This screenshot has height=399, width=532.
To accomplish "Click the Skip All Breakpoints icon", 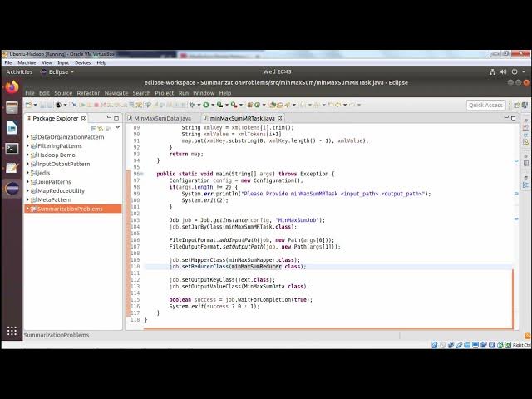I will pyautogui.click(x=74, y=106).
